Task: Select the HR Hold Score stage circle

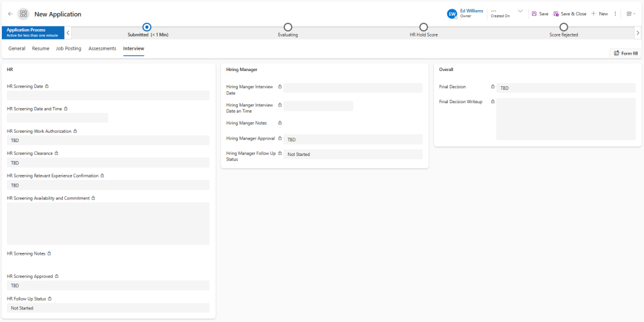Action: click(x=423, y=27)
